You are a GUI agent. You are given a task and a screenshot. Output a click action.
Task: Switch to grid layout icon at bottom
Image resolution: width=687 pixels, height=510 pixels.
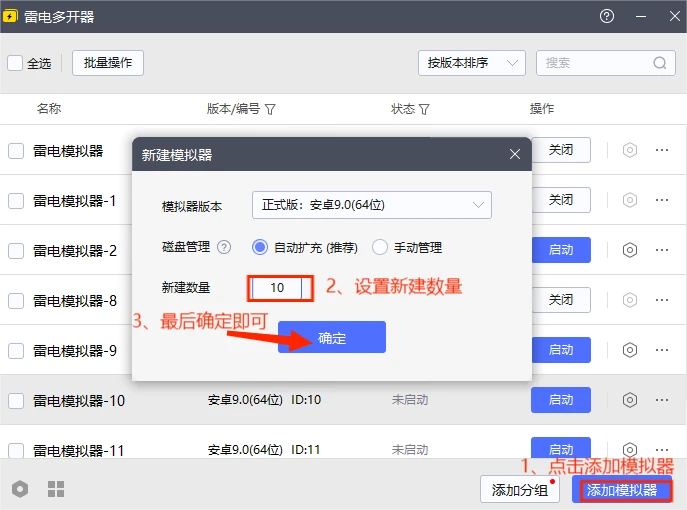[x=56, y=489]
